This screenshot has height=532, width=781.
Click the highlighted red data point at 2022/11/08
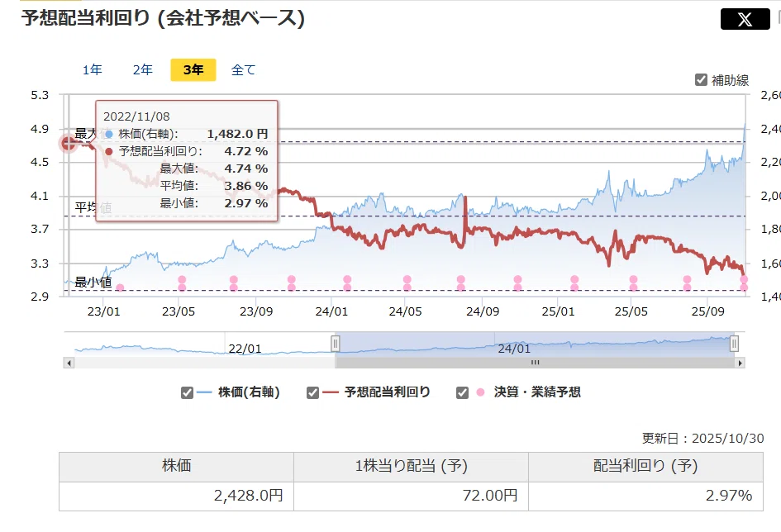[x=69, y=144]
